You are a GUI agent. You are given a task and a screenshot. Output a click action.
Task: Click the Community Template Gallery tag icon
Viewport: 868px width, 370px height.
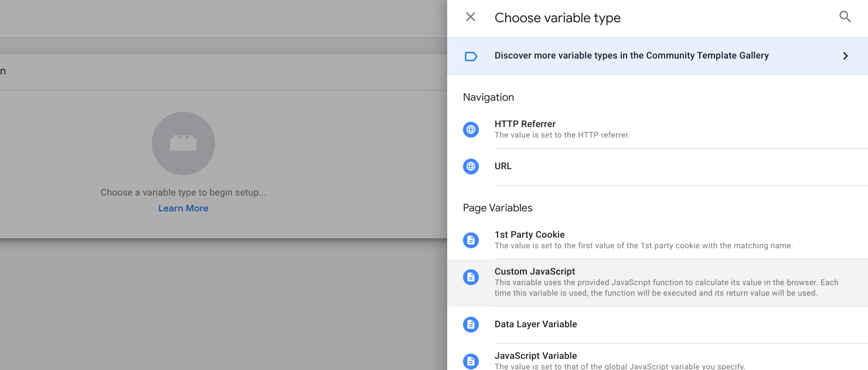pos(471,56)
